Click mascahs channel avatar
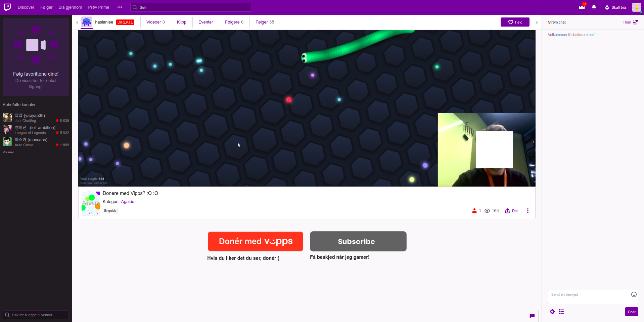 7,142
